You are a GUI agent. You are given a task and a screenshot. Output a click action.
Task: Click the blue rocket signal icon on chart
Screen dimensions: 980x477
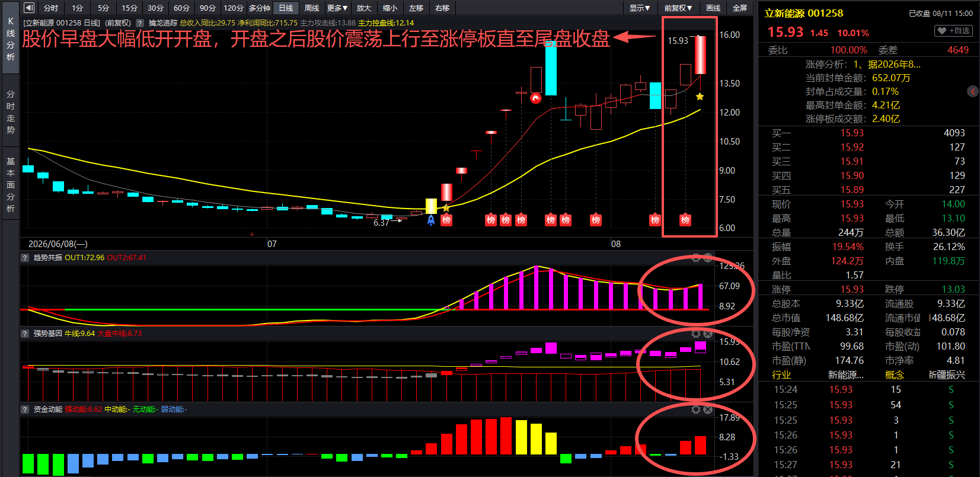click(431, 220)
